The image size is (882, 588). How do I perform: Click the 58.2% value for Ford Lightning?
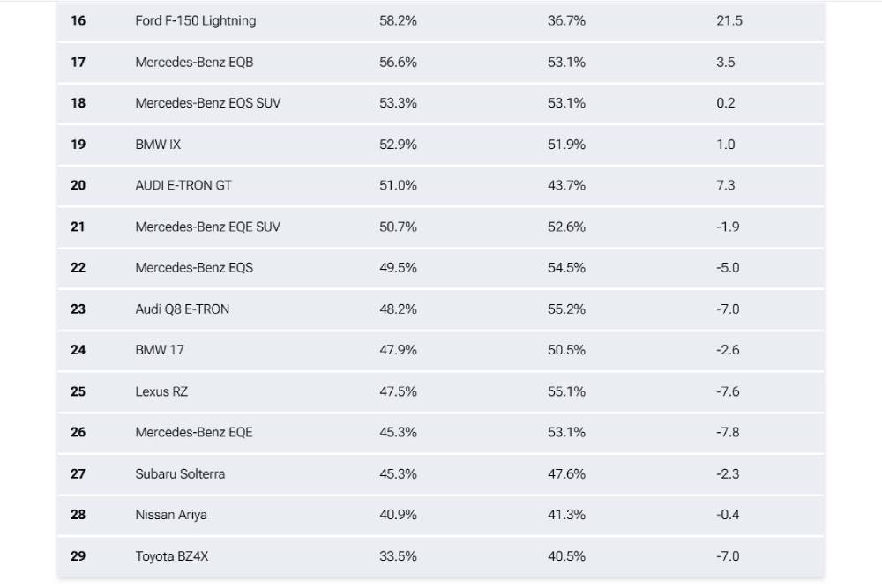tap(398, 20)
